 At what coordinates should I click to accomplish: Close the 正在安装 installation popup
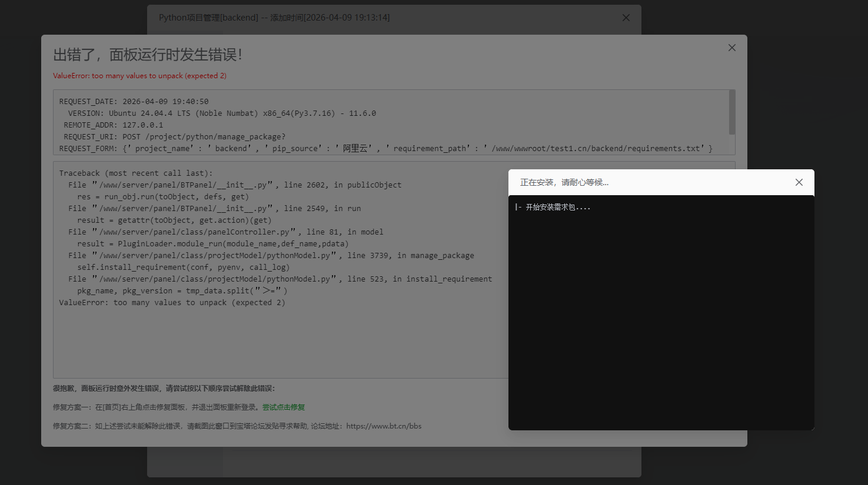pyautogui.click(x=799, y=182)
